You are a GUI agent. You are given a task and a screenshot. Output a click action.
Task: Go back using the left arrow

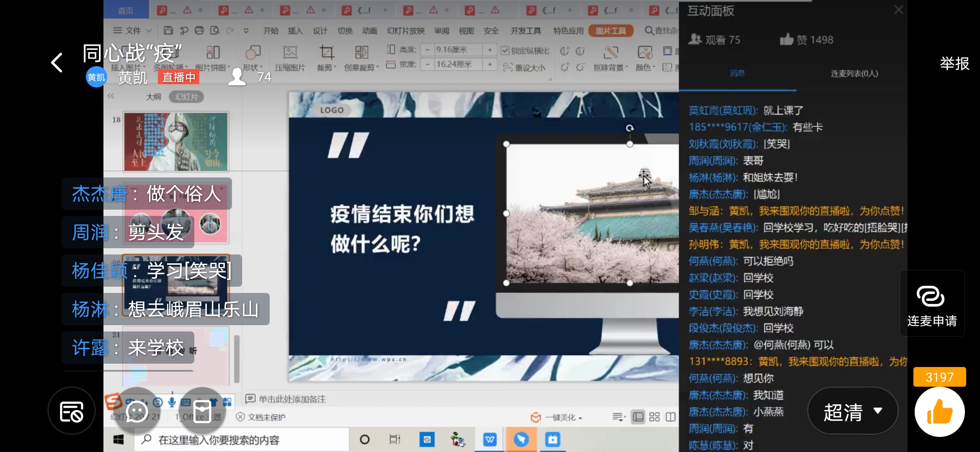(x=57, y=63)
